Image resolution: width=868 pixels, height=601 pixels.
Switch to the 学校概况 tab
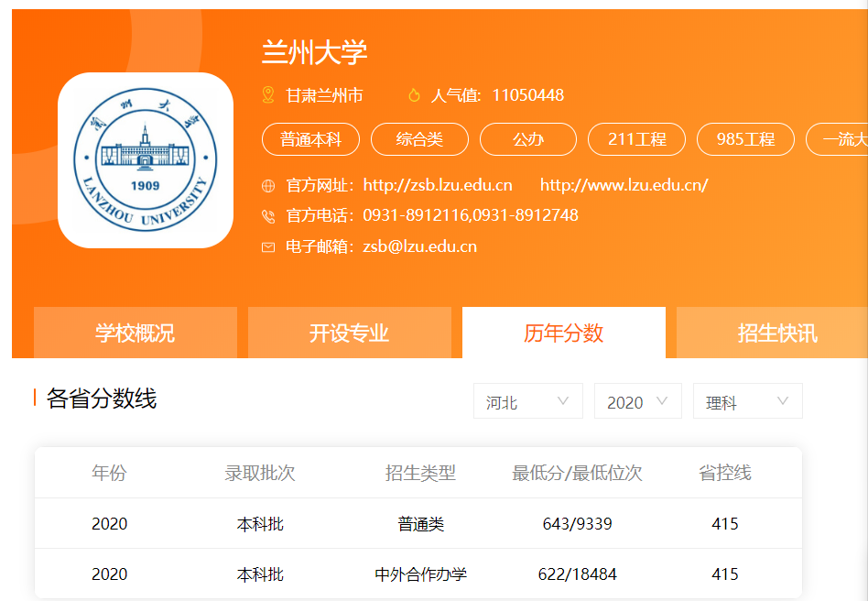136,333
